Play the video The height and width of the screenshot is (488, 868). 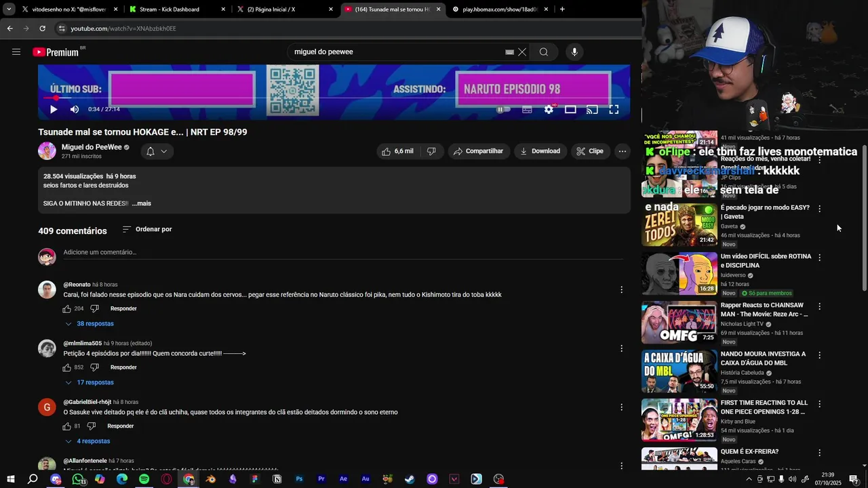tap(54, 109)
